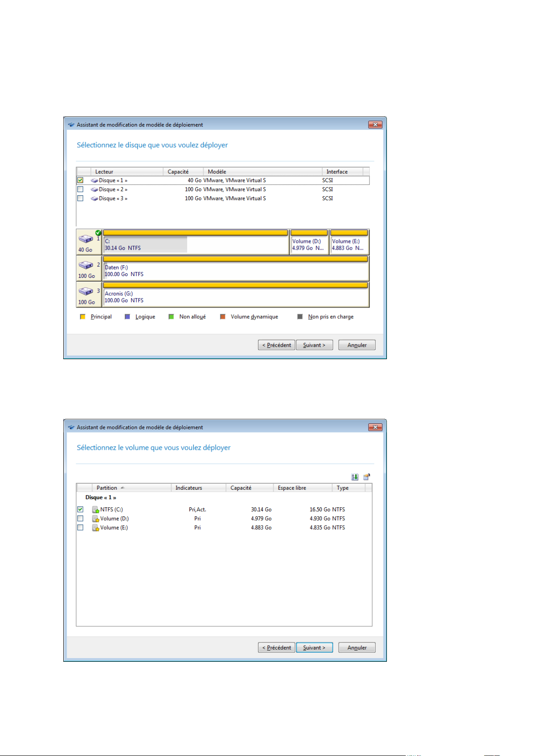
Task: Click the app icon in volume selection title bar
Action: [x=71, y=427]
